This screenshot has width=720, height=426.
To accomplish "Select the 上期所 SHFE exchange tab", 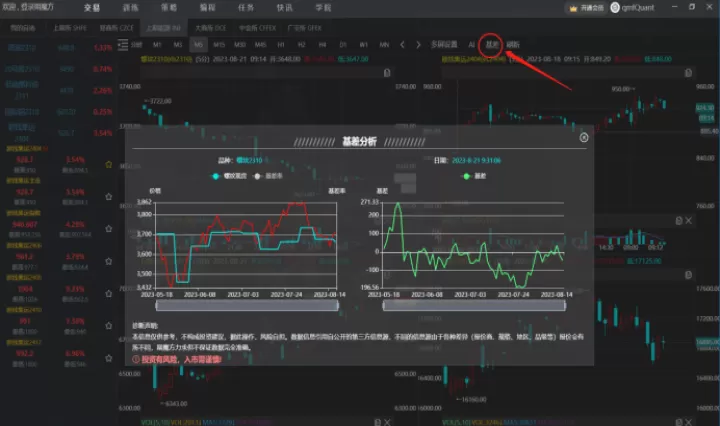I will pyautogui.click(x=70, y=28).
